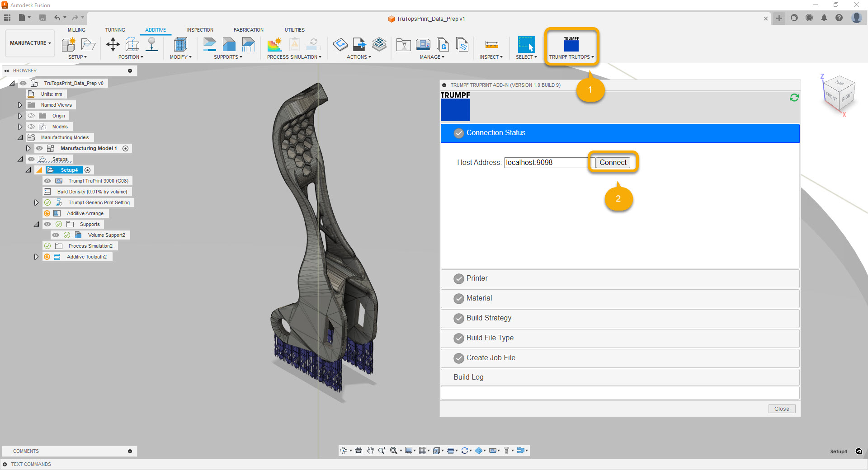
Task: Switch to the MILLING tab
Action: click(76, 30)
